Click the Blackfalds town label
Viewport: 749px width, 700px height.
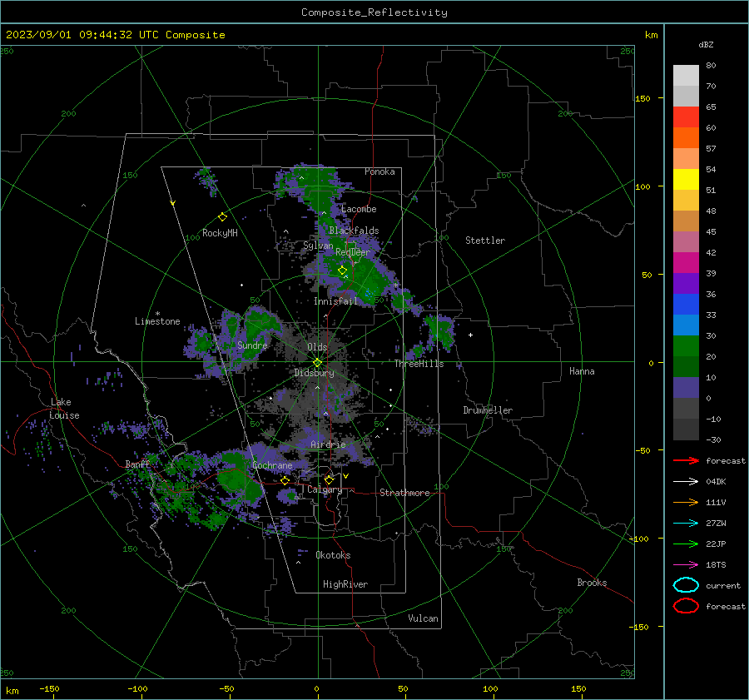354,231
